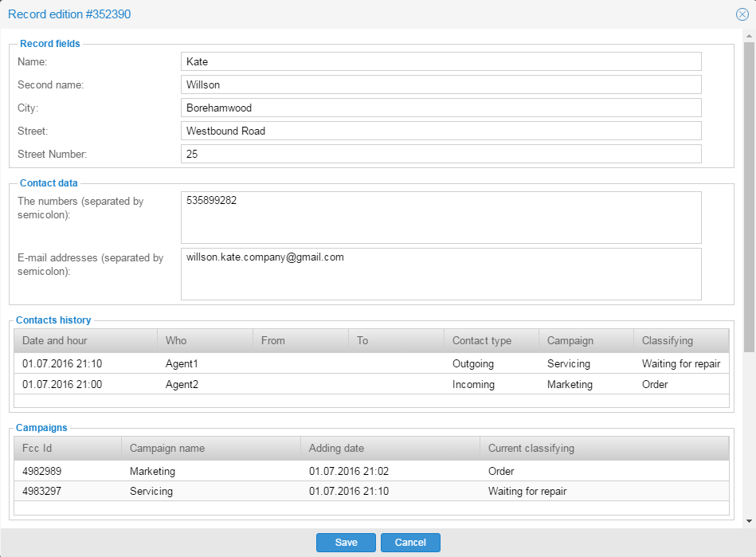Click the Incoming contact type cell
Screen dimensions: 756x557
click(x=473, y=384)
